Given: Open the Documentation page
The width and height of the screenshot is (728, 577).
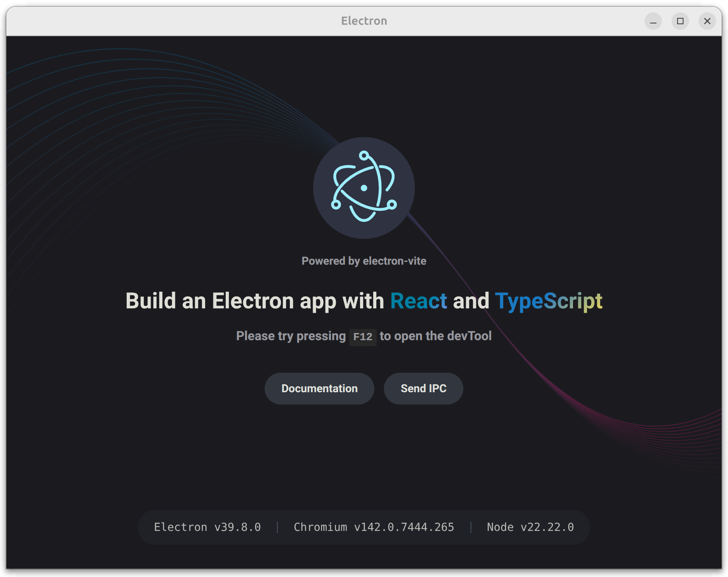Looking at the screenshot, I should [319, 389].
